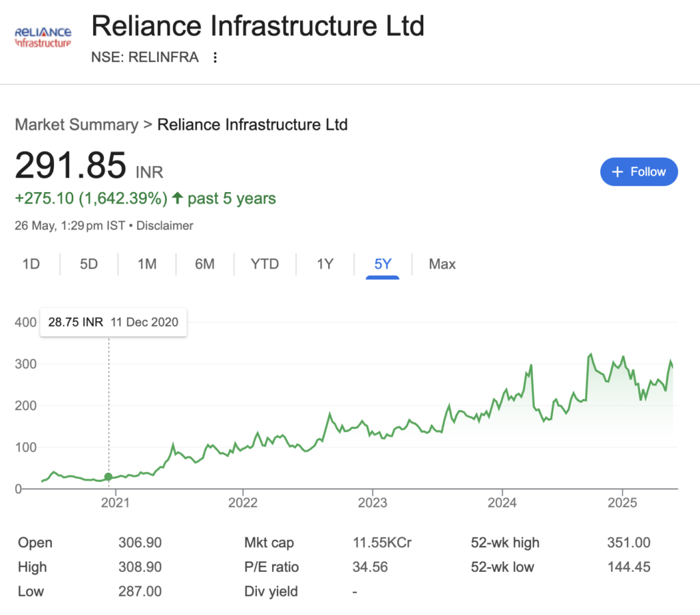Screen dimensions: 700x615
Task: Select the 1D time range tab
Action: [31, 264]
